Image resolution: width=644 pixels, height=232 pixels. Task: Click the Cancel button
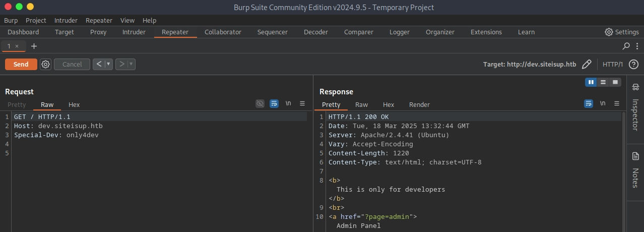[x=72, y=64]
